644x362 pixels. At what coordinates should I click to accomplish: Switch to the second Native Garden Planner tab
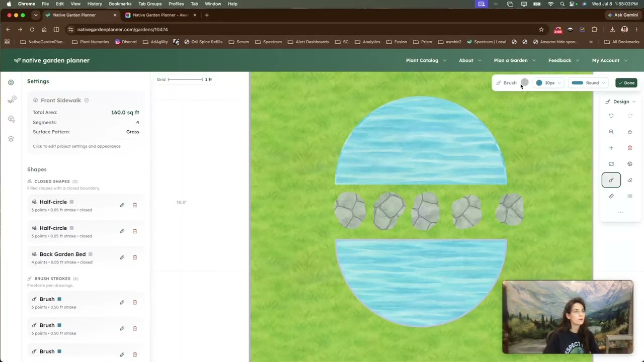(x=160, y=15)
